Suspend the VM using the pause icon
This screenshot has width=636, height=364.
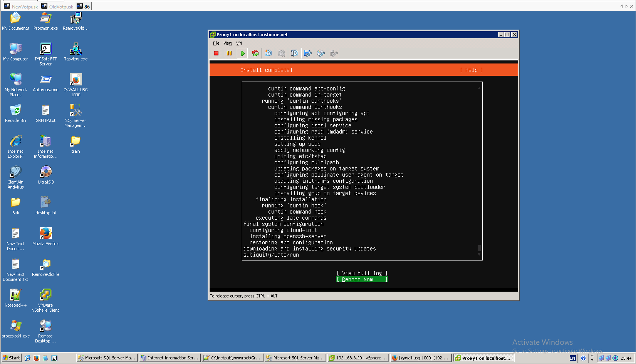click(x=229, y=53)
